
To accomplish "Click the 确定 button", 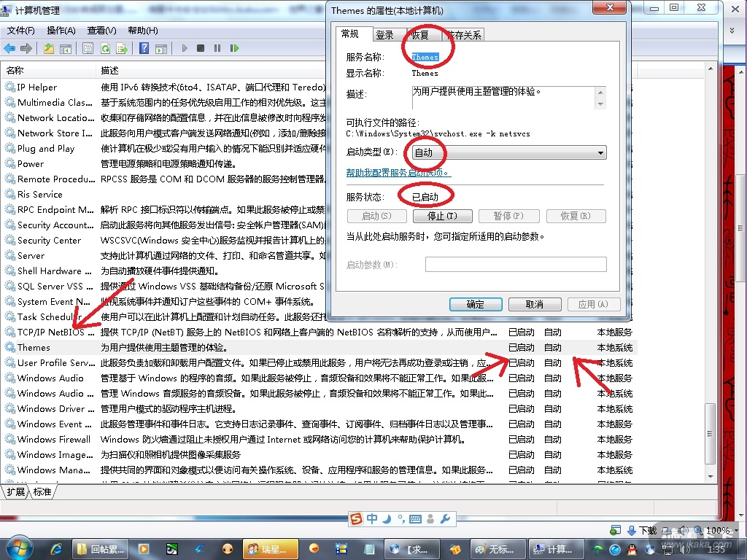I will click(x=476, y=304).
